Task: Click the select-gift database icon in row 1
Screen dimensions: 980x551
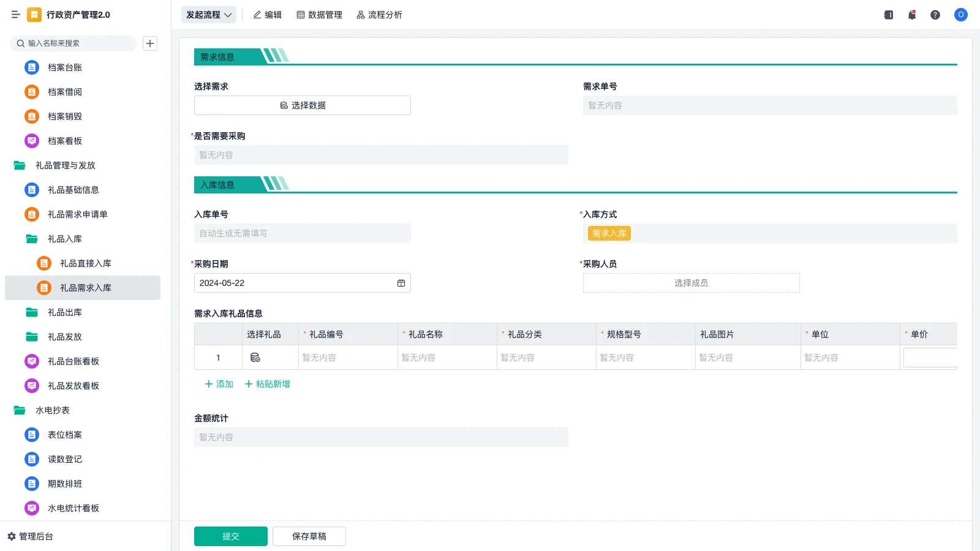Action: tap(255, 358)
